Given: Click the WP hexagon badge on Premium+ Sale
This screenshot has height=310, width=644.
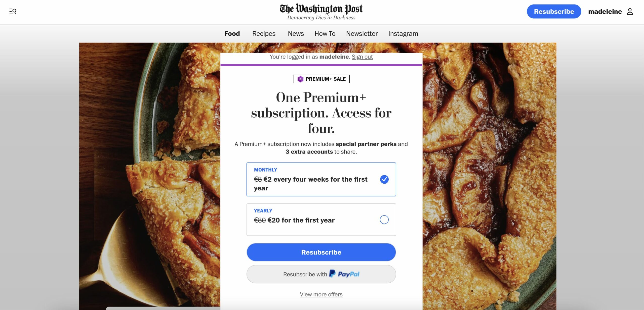Looking at the screenshot, I should click(x=300, y=79).
